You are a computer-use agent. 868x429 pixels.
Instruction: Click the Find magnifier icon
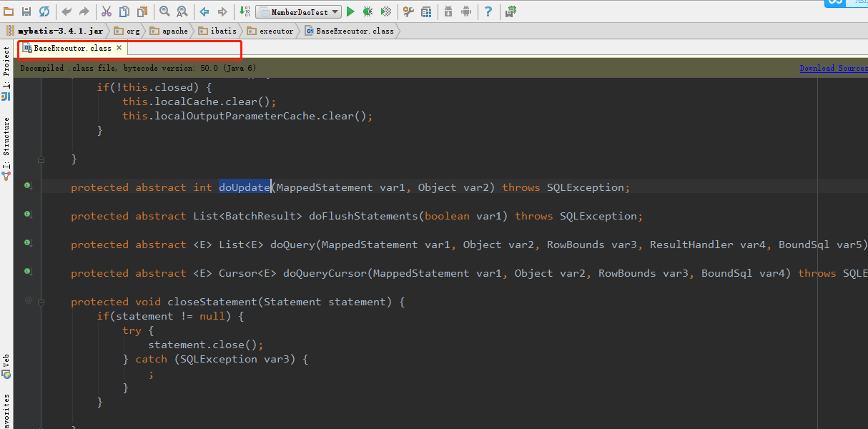(164, 11)
